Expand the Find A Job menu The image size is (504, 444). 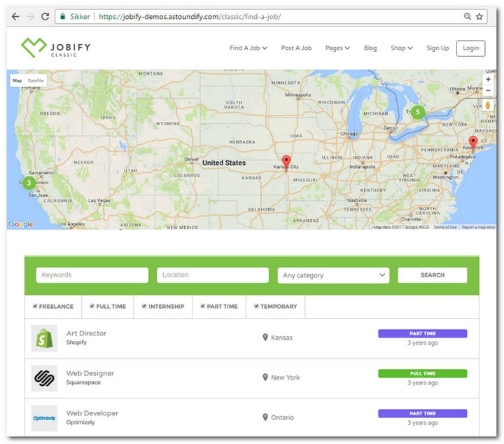click(x=248, y=48)
